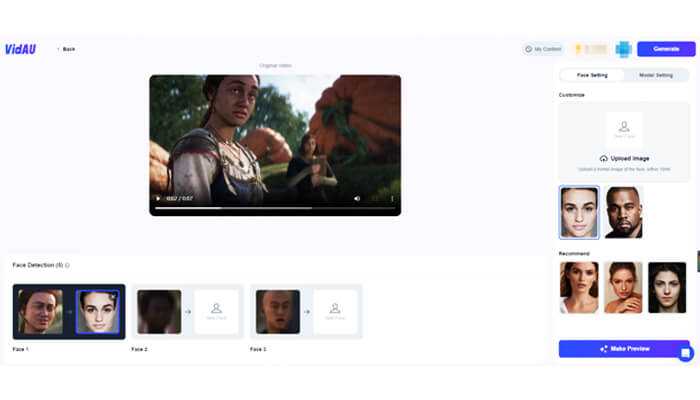Click the blue plus icon beside Generate
Viewport: 700px width, 400px height.
(624, 48)
